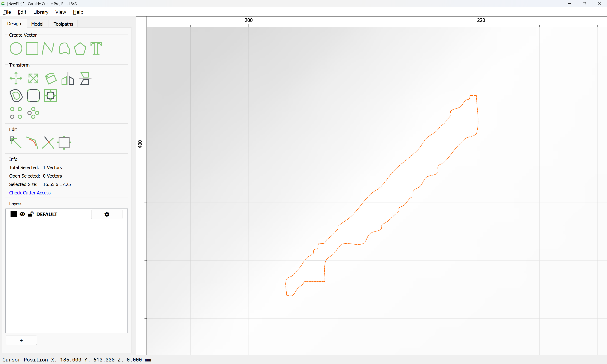Activate the Node Edit tool

pos(15,143)
